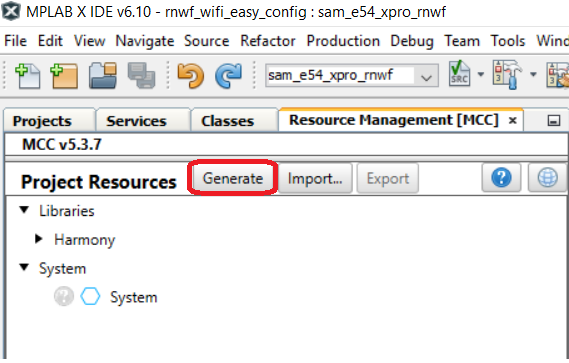The height and width of the screenshot is (363, 569).
Task: Open dropdown arrow next to Build hammer
Action: click(533, 75)
